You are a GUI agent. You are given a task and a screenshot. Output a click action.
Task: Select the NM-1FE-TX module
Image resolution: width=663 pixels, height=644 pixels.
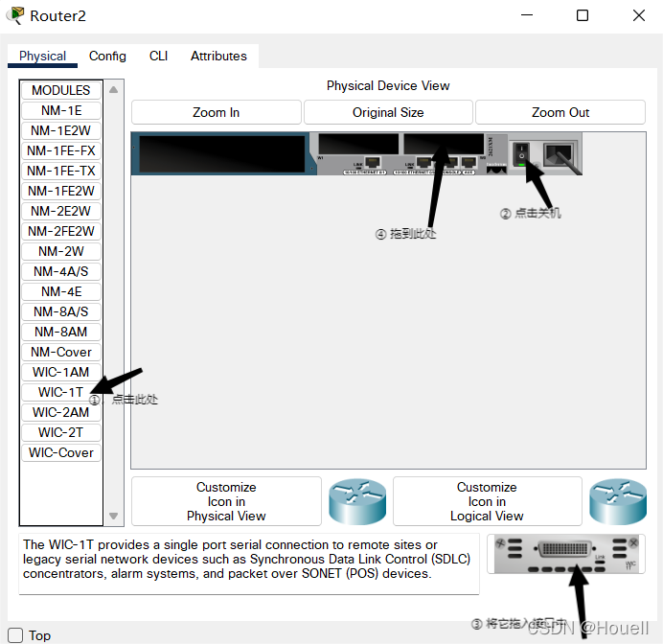coord(61,171)
